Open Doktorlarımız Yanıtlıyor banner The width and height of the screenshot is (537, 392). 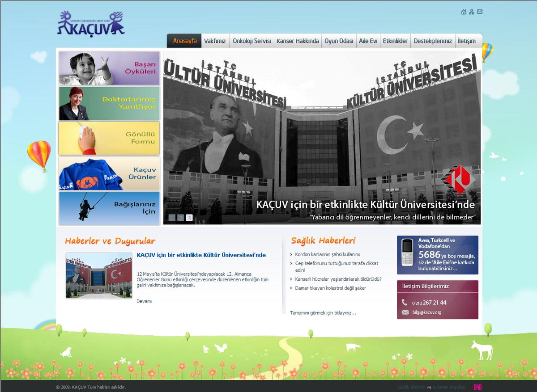coord(109,103)
